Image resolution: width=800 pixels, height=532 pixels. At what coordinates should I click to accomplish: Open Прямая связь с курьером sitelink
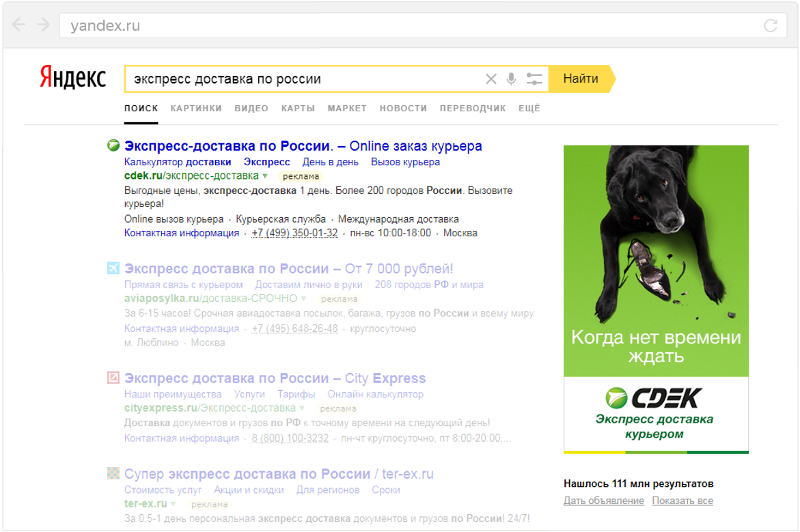[183, 285]
